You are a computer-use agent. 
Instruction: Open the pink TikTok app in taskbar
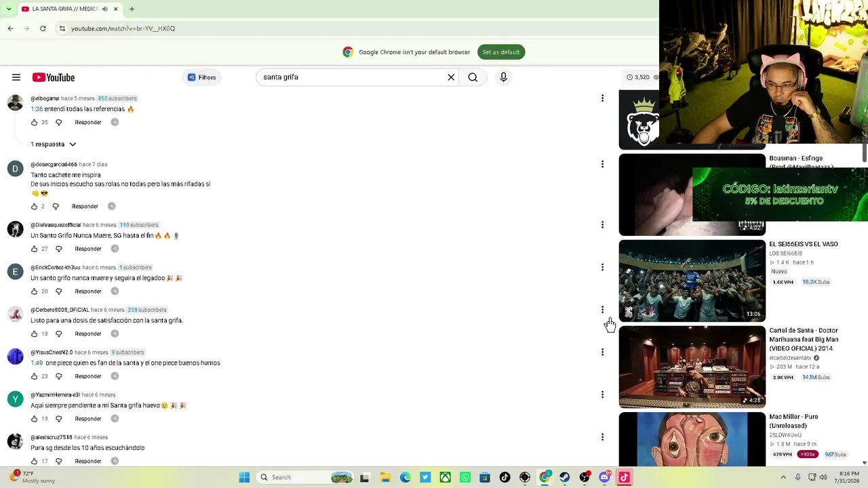pyautogui.click(x=624, y=477)
